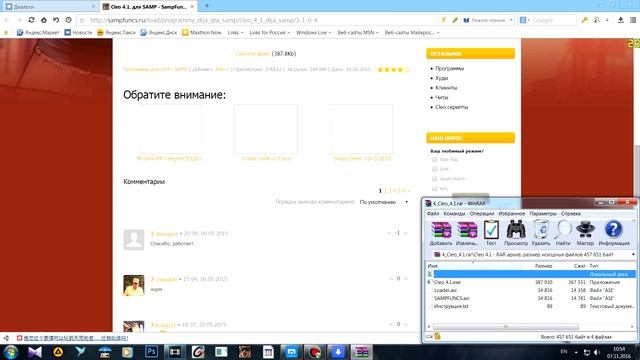Click the browser home icon

(x=44, y=20)
